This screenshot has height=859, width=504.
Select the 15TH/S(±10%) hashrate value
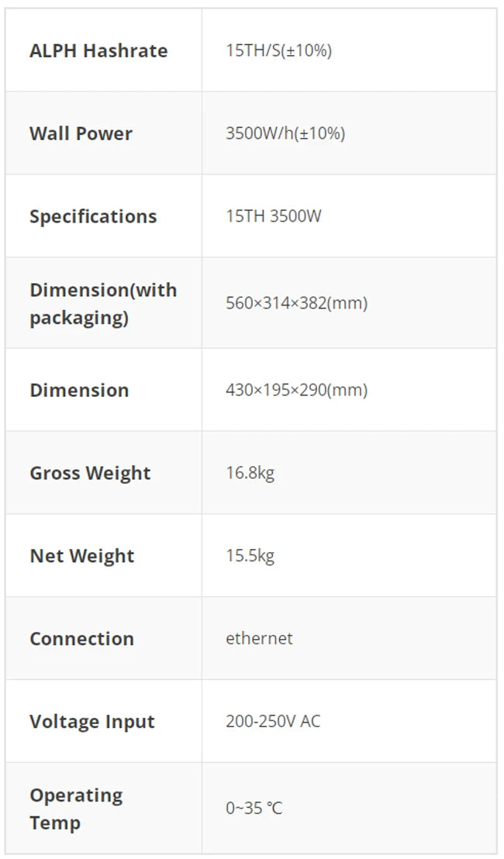[x=278, y=51]
